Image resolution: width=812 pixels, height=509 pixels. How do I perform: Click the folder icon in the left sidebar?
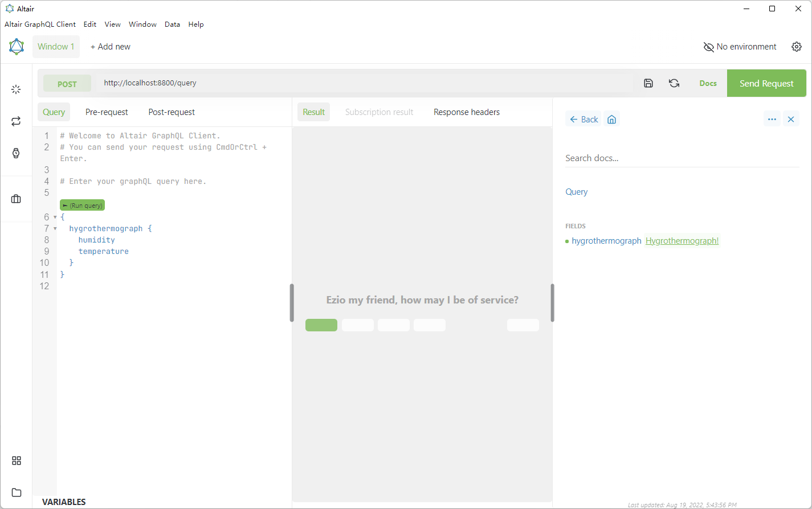pos(17,492)
